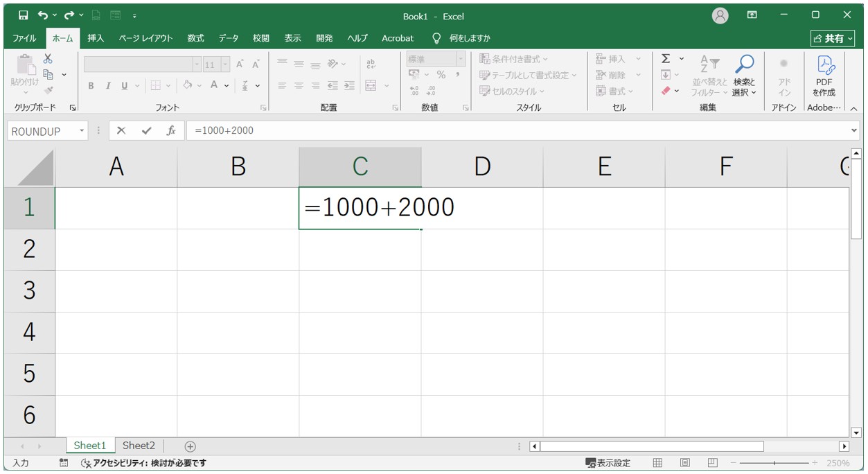Click the Create PDF Adobe icon
868x474 pixels.
click(x=824, y=66)
